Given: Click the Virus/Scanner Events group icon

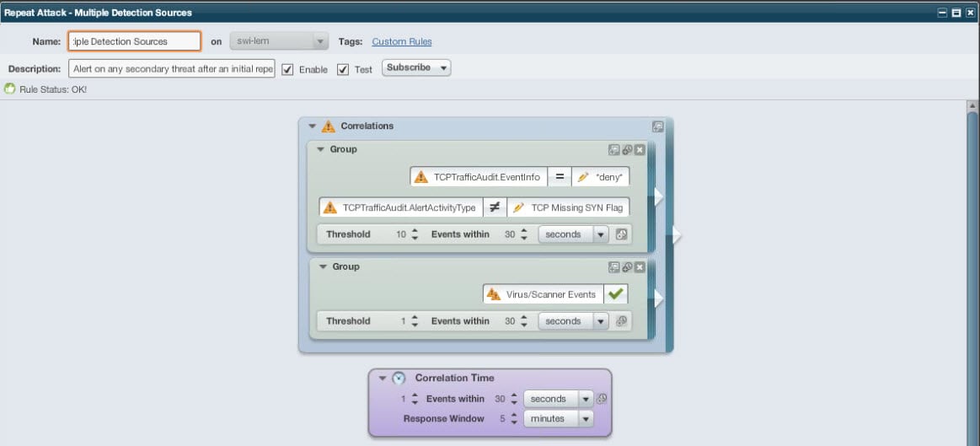Looking at the screenshot, I should click(494, 294).
